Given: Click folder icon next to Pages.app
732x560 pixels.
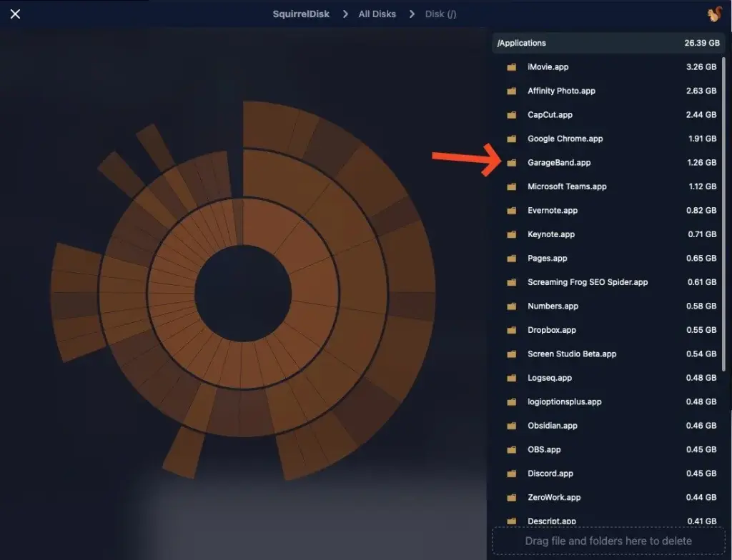Looking at the screenshot, I should [512, 258].
